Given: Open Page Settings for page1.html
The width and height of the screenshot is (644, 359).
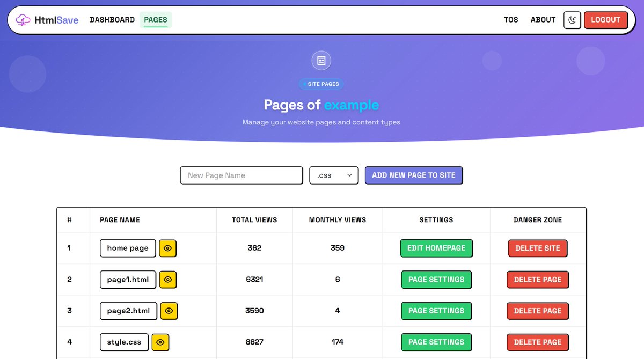Looking at the screenshot, I should [x=436, y=280].
